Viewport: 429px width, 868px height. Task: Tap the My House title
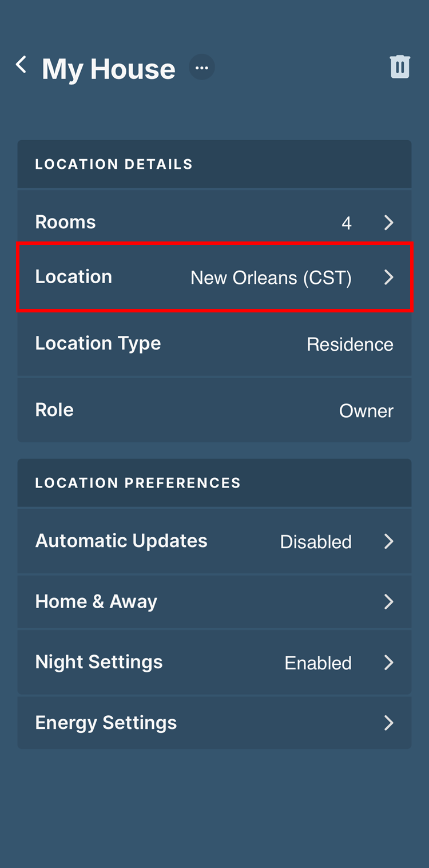click(x=109, y=69)
